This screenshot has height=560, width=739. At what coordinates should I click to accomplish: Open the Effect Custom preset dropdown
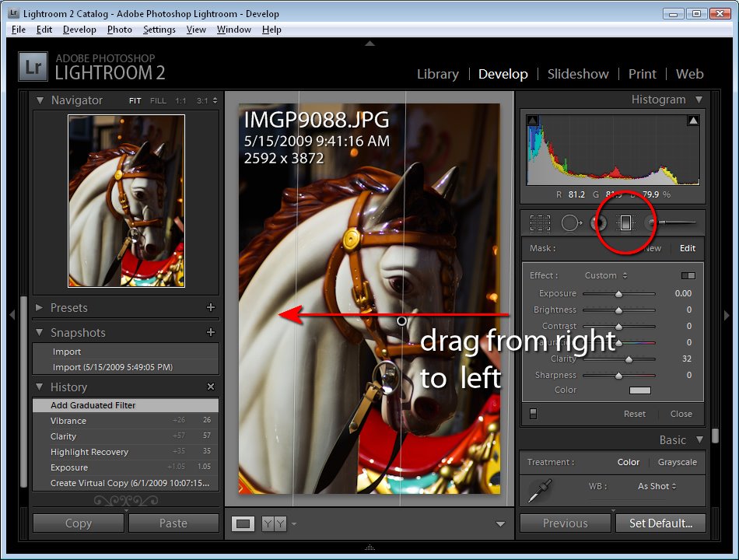606,275
